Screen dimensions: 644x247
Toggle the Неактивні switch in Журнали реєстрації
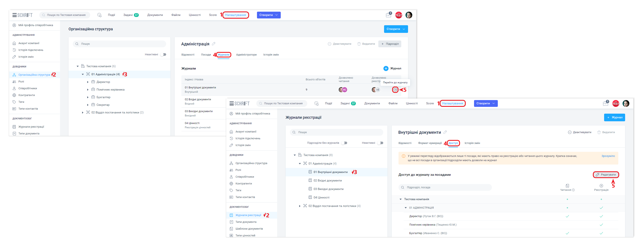380,143
